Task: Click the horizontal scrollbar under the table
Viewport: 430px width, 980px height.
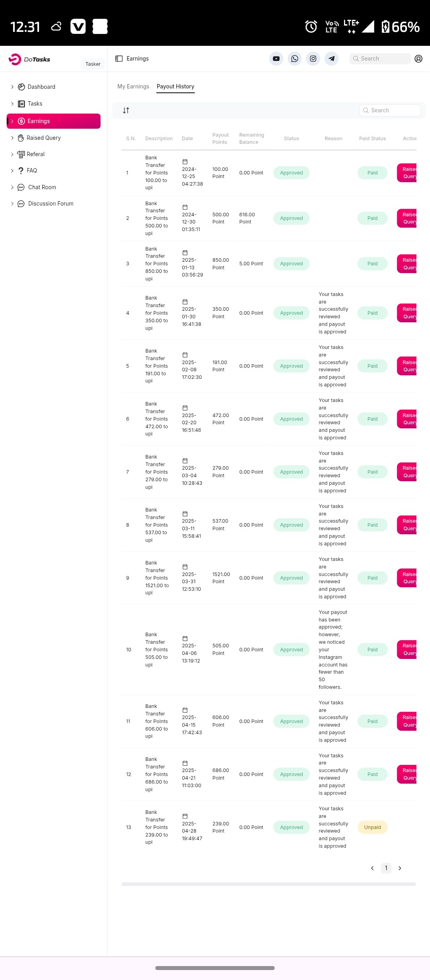Action: pos(269,884)
